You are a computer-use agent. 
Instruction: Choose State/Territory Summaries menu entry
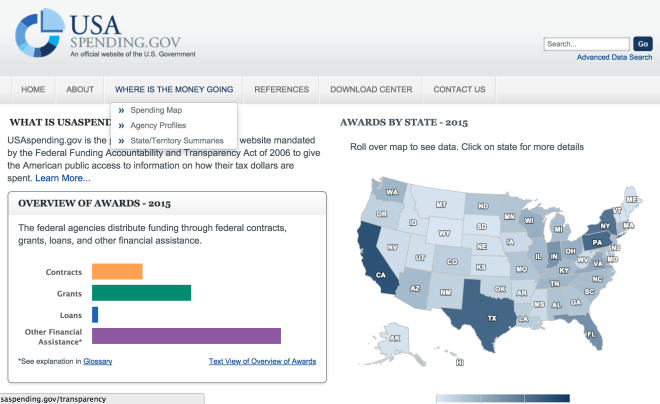(x=177, y=141)
